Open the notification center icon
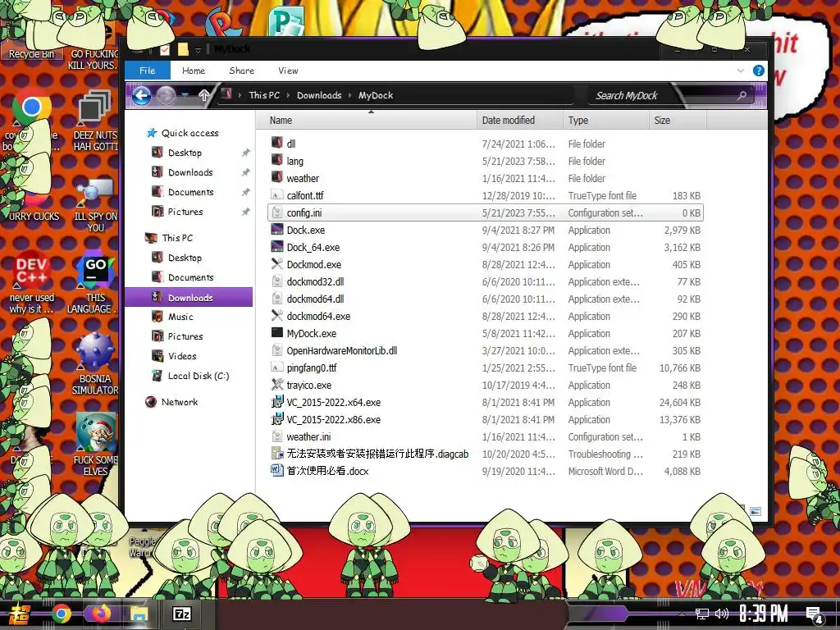840x630 pixels. point(815,614)
